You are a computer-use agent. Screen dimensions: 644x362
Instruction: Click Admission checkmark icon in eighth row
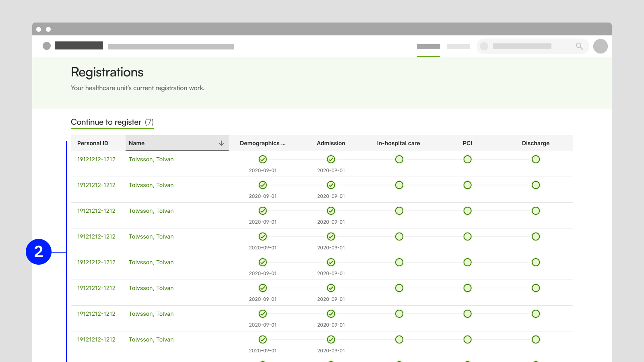pyautogui.click(x=331, y=339)
